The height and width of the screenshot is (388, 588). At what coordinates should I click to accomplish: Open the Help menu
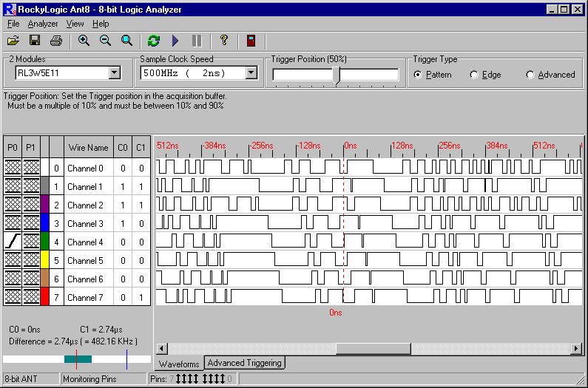click(x=101, y=24)
